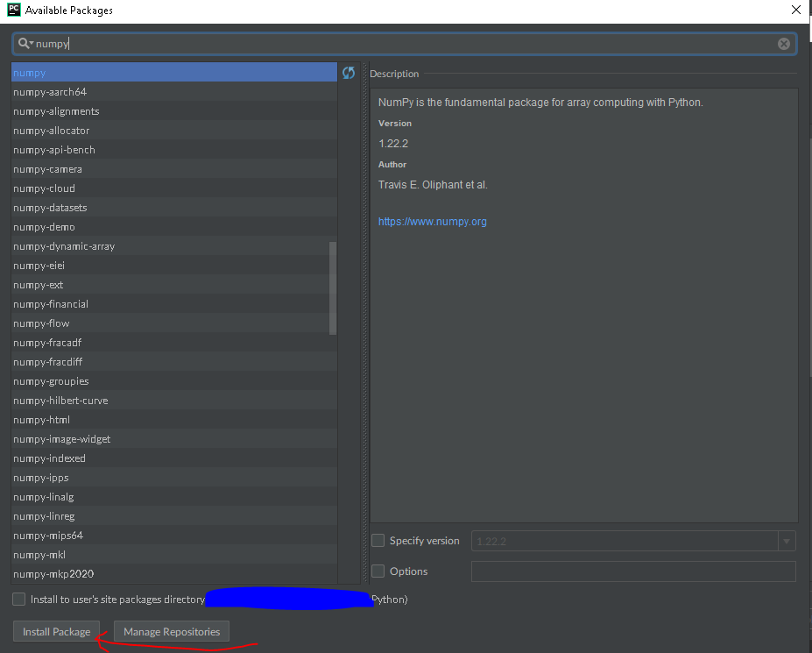
Task: Select numpy-ext in the list
Action: (x=174, y=285)
